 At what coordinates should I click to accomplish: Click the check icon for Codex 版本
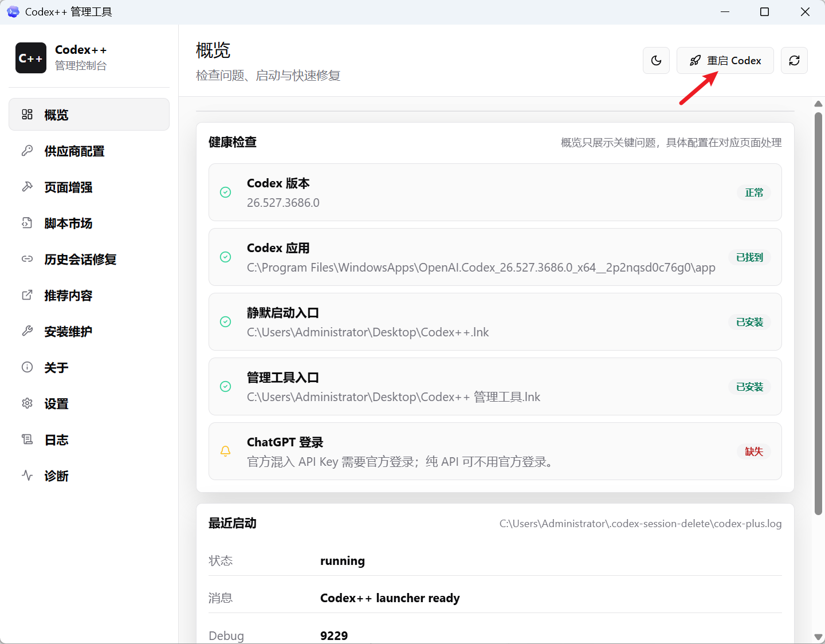tap(226, 193)
